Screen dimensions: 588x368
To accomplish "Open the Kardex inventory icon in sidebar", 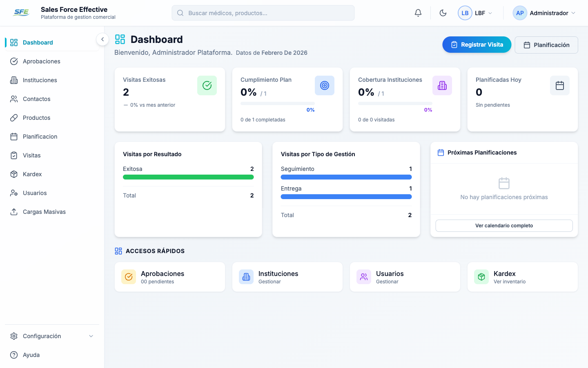I will click(13, 174).
